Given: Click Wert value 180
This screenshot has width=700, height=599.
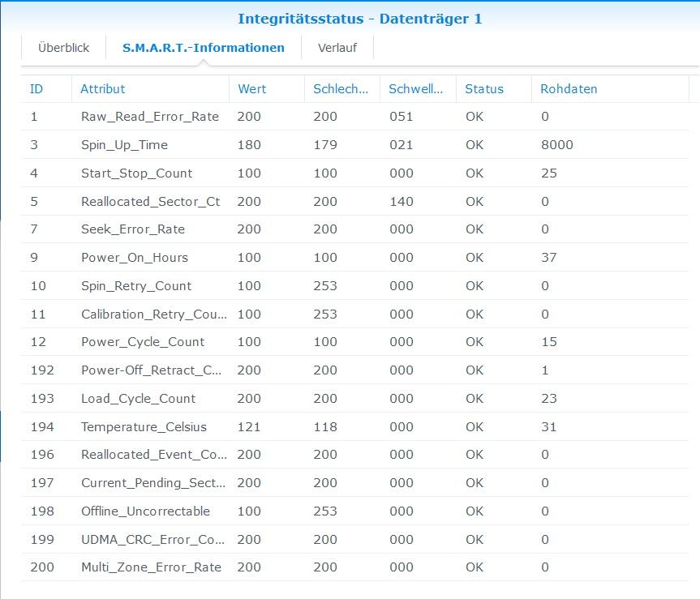Looking at the screenshot, I should point(249,145).
